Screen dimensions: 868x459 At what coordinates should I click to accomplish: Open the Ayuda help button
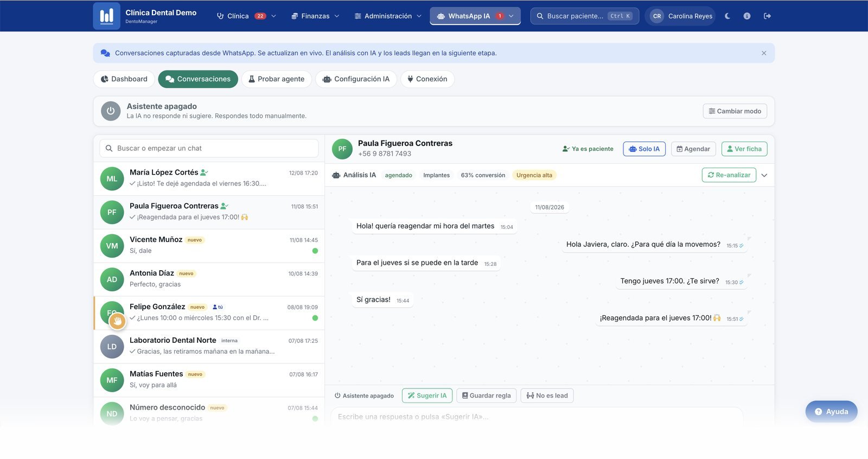[x=831, y=412]
